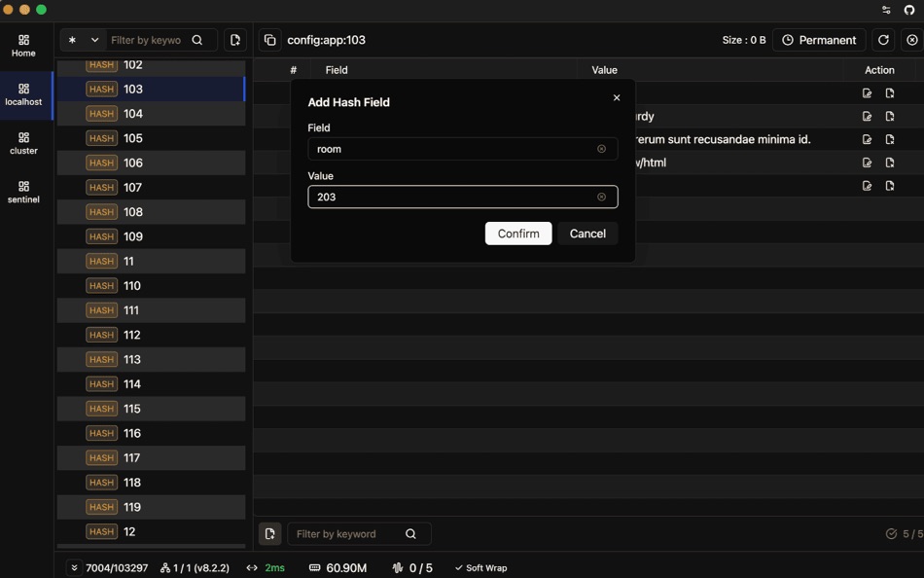Change the TTL via the Permanent button
The image size is (924, 578).
(x=820, y=40)
